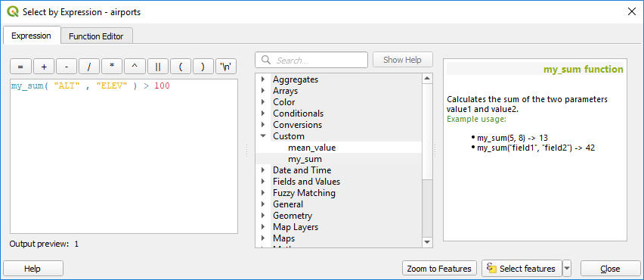The height and width of the screenshot is (280, 644).
Task: Click the Close button
Action: pos(610,269)
